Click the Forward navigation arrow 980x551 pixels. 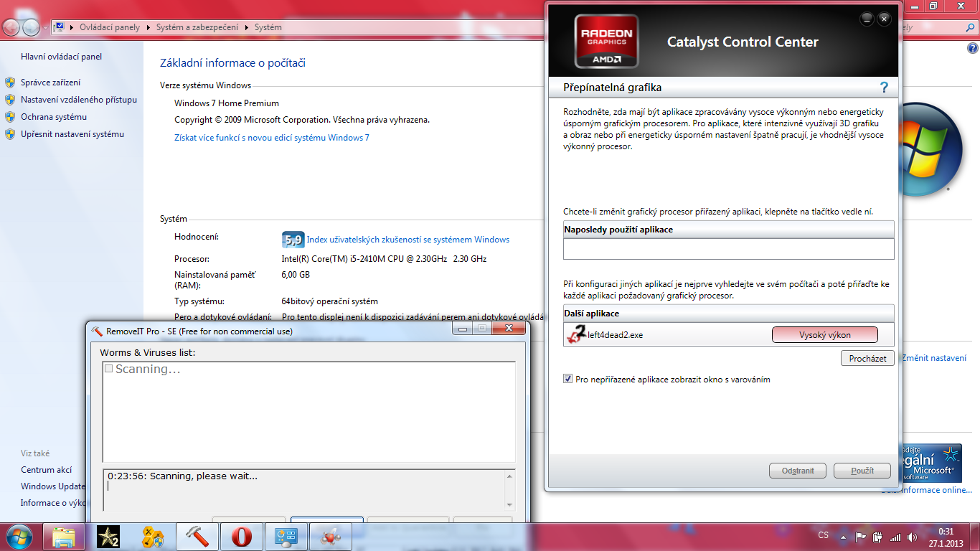(32, 28)
